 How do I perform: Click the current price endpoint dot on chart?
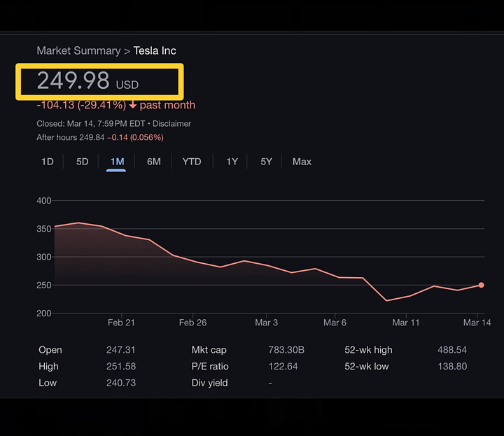click(x=481, y=285)
